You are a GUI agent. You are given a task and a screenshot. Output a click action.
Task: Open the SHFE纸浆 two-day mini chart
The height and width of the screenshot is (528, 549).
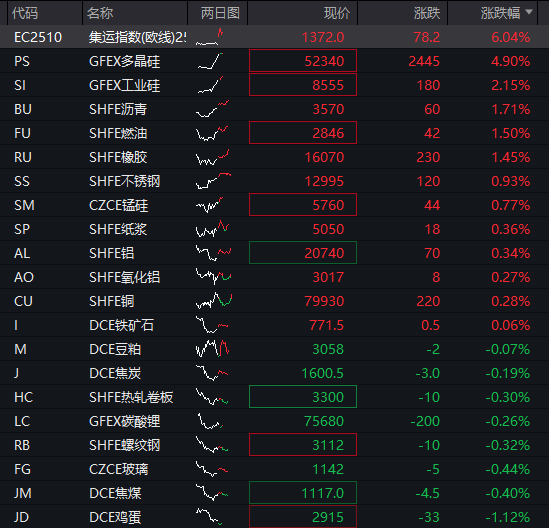(212, 229)
